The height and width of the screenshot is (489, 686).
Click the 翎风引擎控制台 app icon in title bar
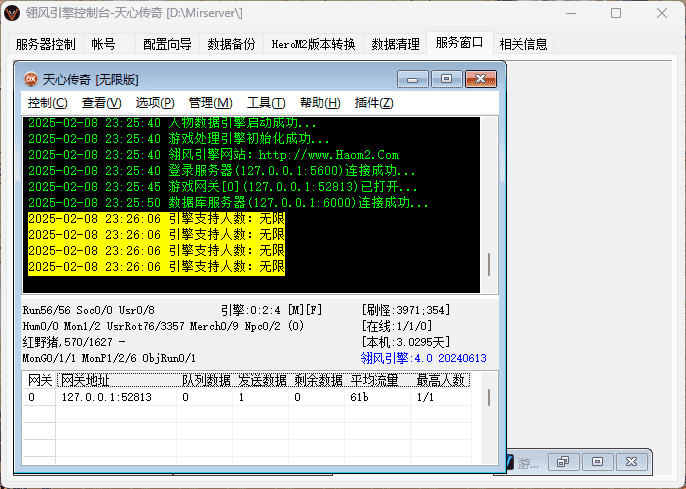(12, 13)
